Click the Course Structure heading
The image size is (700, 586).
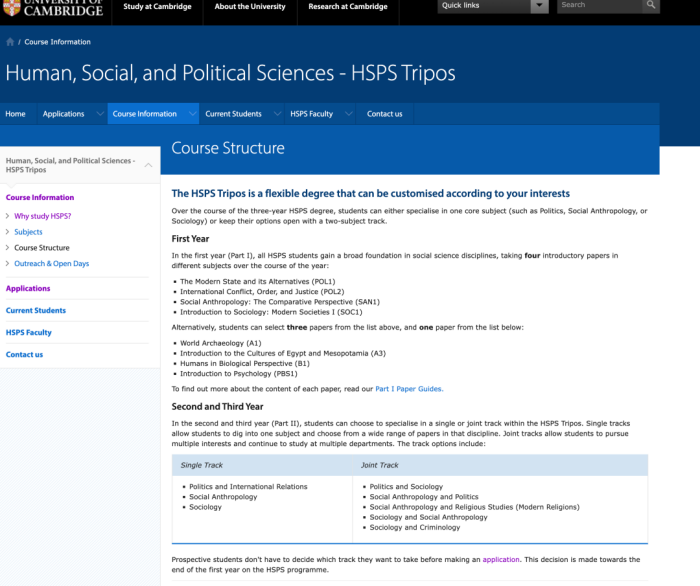(228, 148)
